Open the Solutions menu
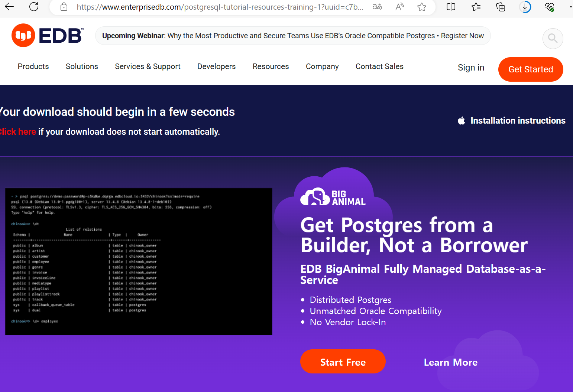Screen dimensions: 573x392 (82, 66)
